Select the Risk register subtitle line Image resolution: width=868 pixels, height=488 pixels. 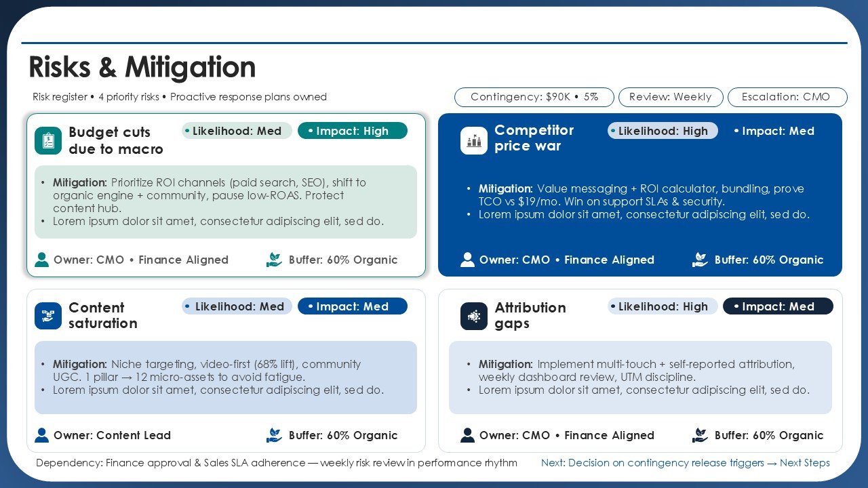(180, 97)
